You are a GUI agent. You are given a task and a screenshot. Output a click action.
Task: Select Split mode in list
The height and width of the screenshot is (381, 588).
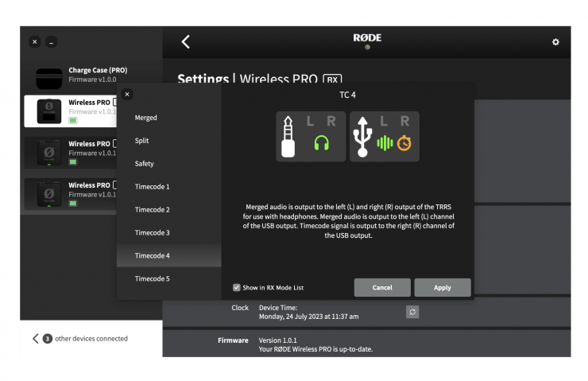point(142,141)
